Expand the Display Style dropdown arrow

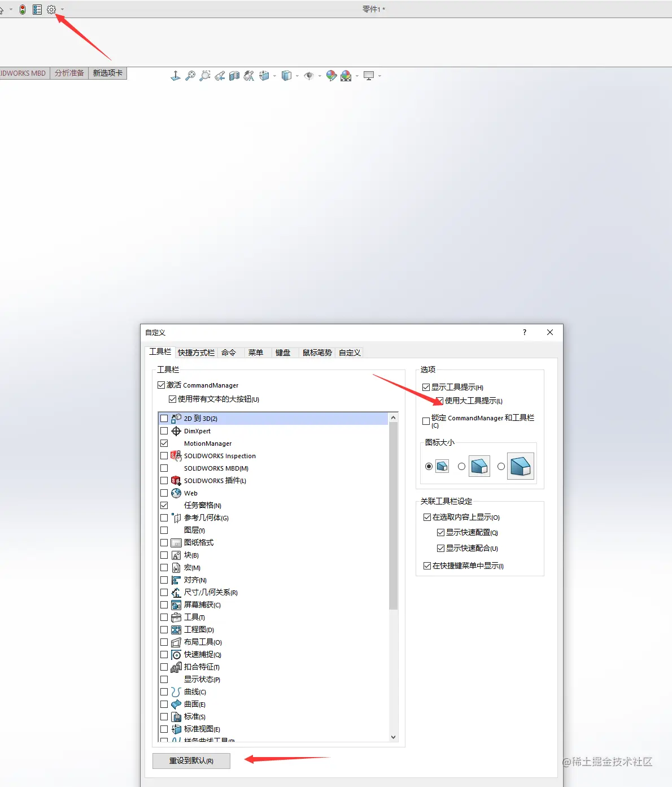tap(297, 76)
